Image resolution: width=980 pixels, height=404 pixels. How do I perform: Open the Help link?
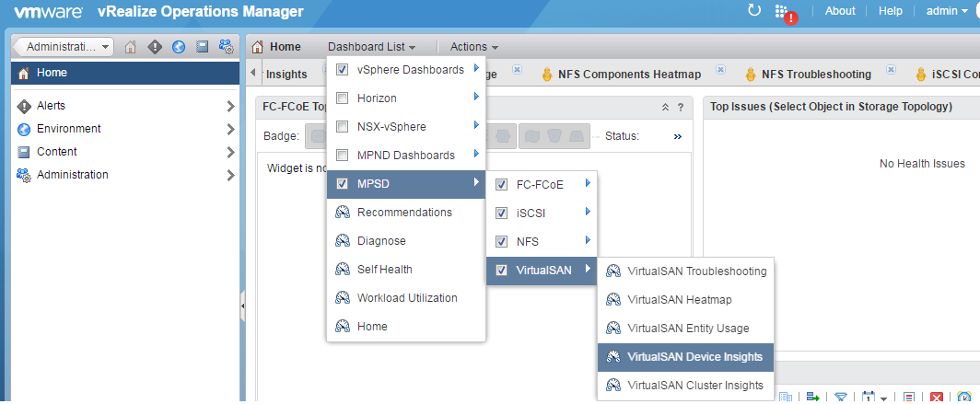pyautogui.click(x=890, y=11)
